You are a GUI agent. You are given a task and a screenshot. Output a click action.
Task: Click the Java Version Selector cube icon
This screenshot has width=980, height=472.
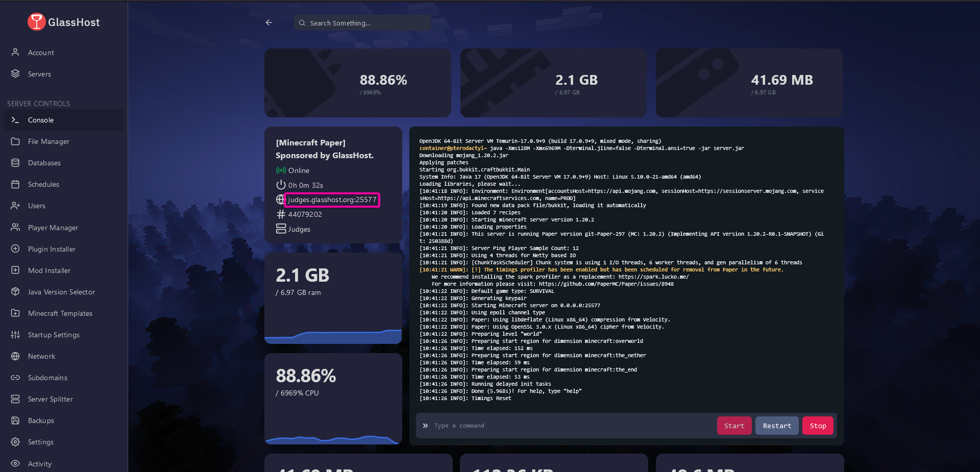[x=15, y=292]
